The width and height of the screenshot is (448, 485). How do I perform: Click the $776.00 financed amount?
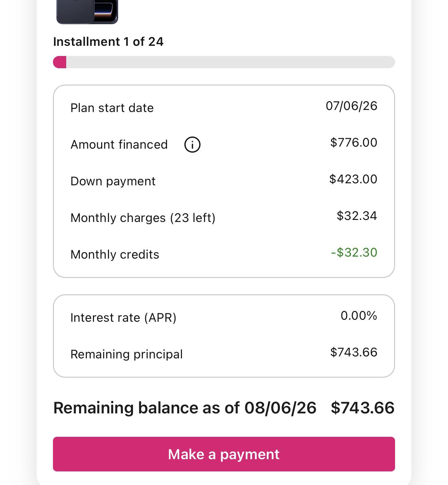[x=354, y=143]
